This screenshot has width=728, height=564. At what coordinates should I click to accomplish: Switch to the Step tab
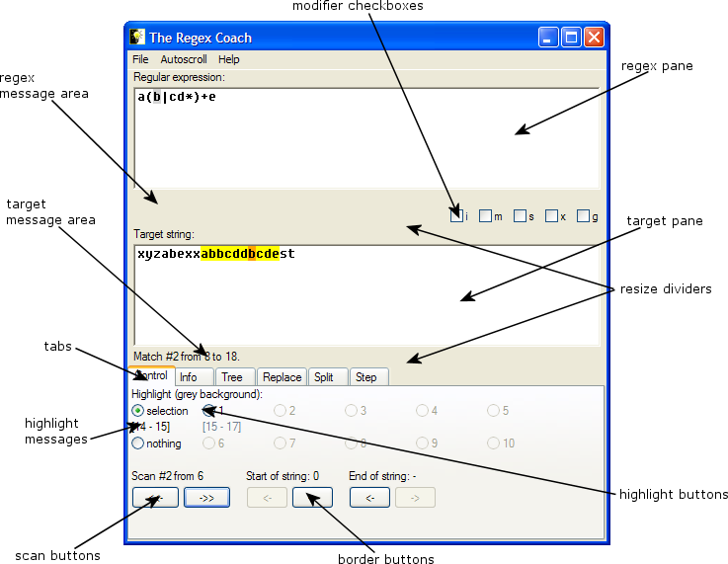pyautogui.click(x=369, y=377)
